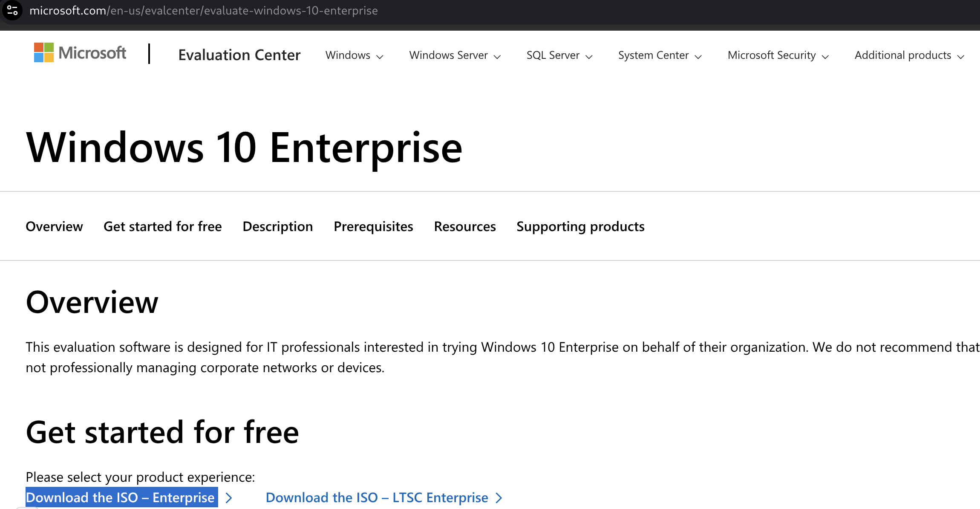Jump to the Description section
Image resolution: width=980 pixels, height=509 pixels.
pyautogui.click(x=277, y=226)
